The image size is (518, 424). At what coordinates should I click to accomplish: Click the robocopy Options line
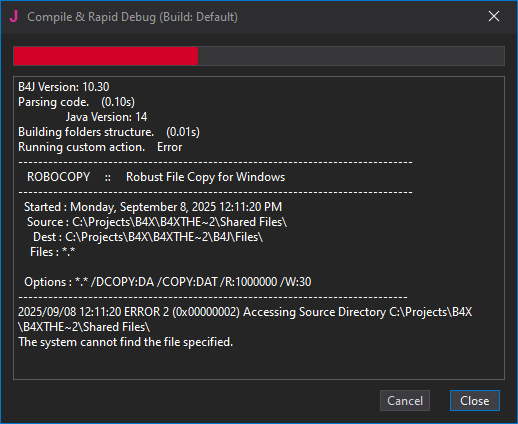pyautogui.click(x=168, y=282)
